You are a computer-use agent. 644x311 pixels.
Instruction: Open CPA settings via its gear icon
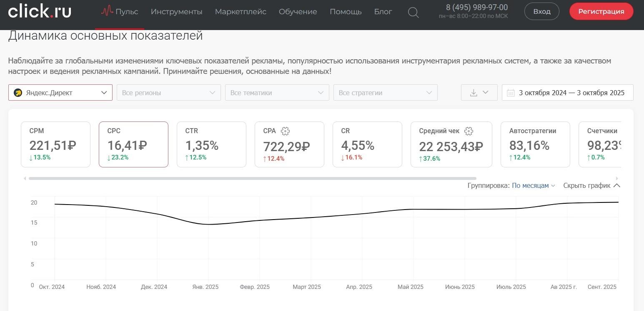(285, 131)
